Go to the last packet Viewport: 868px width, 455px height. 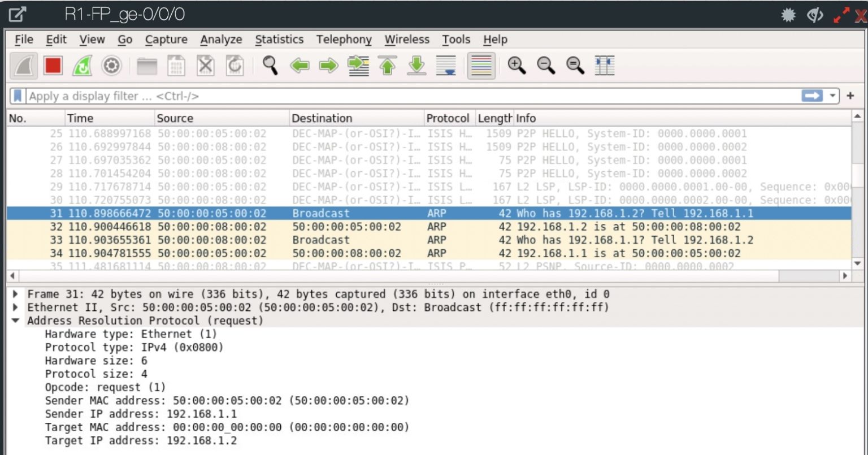(x=416, y=66)
